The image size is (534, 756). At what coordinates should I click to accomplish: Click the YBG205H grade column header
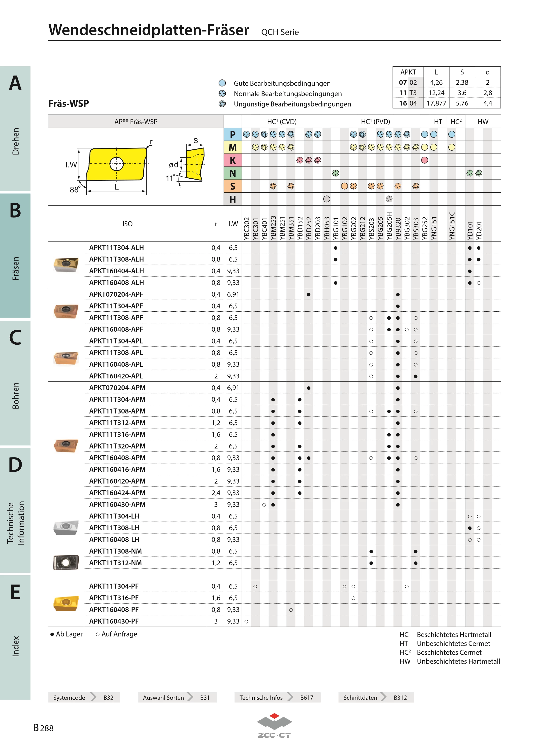click(x=389, y=226)
